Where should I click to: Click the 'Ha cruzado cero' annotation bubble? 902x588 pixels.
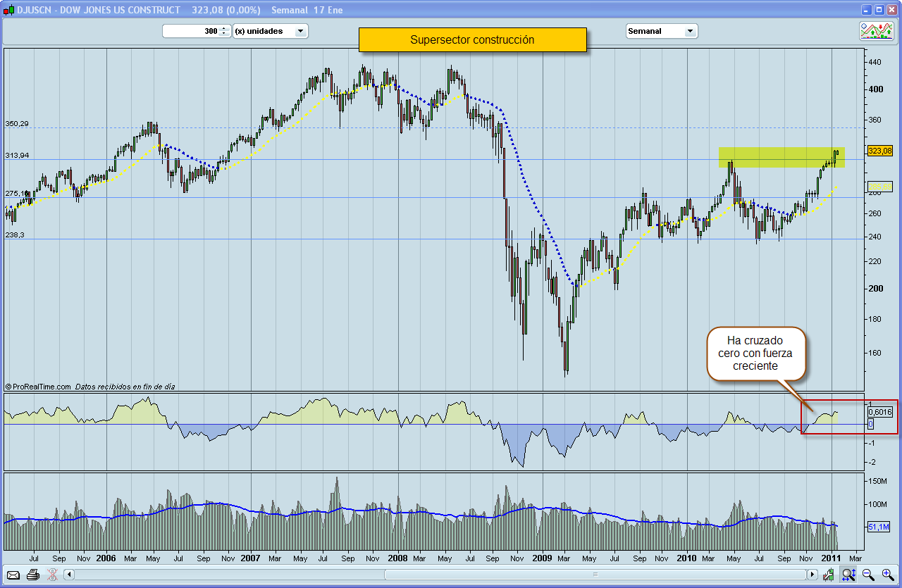[x=755, y=354]
